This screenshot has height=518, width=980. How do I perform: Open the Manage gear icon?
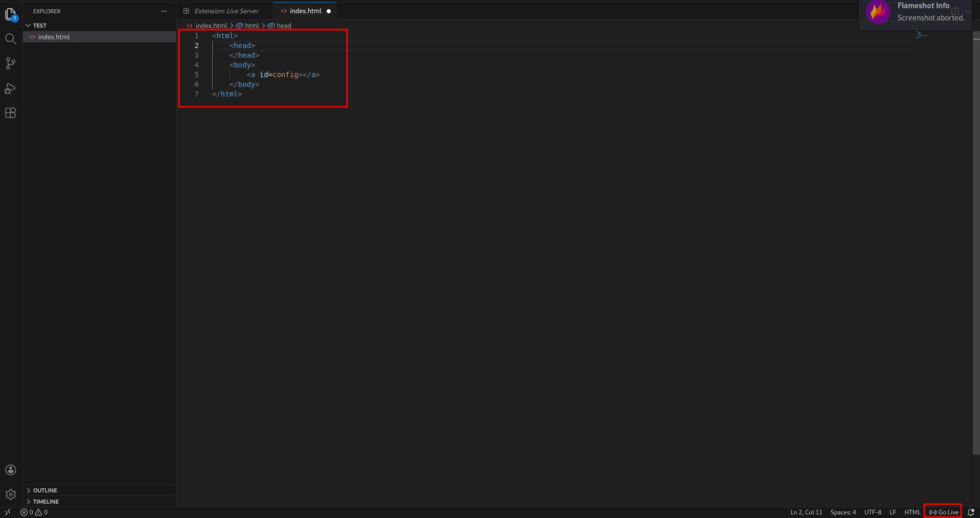click(11, 495)
